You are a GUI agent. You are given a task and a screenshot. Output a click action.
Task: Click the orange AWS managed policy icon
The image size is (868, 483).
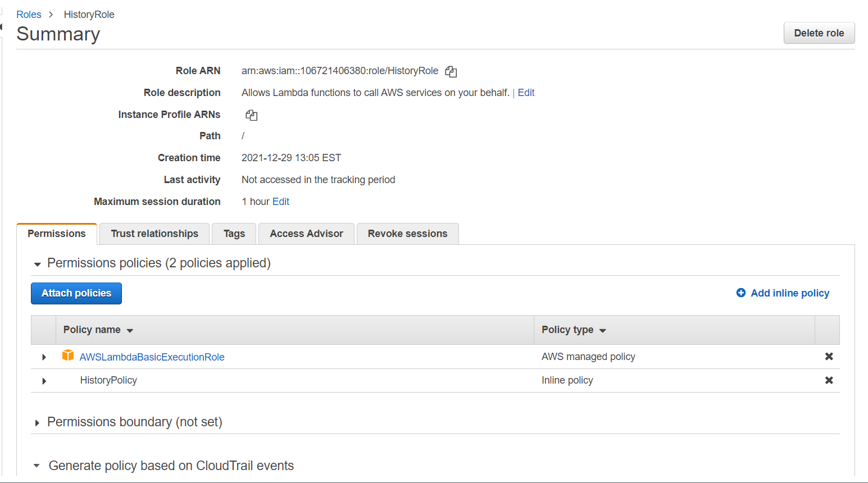68,354
